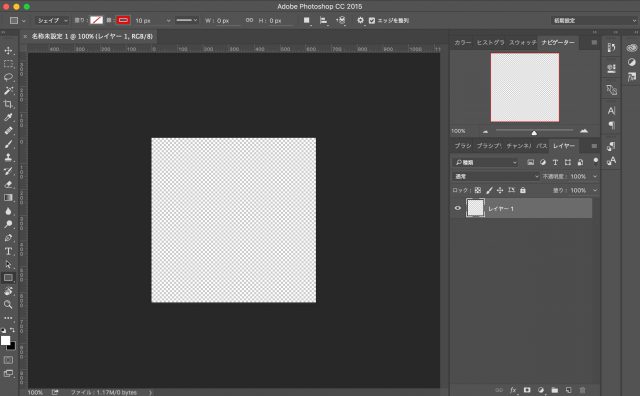Toggle the adjustment layer filter
The height and width of the screenshot is (396, 640).
[x=542, y=162]
